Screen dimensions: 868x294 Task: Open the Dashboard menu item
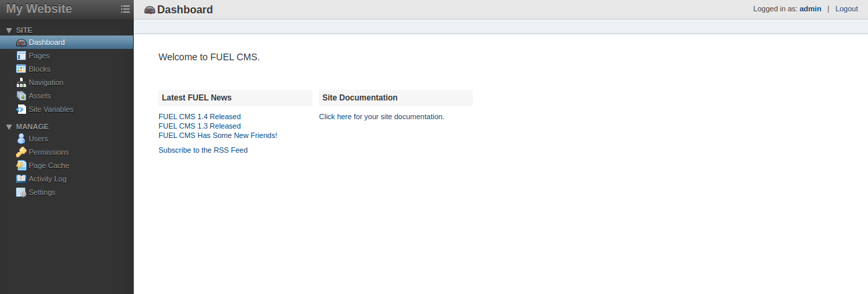(x=67, y=42)
